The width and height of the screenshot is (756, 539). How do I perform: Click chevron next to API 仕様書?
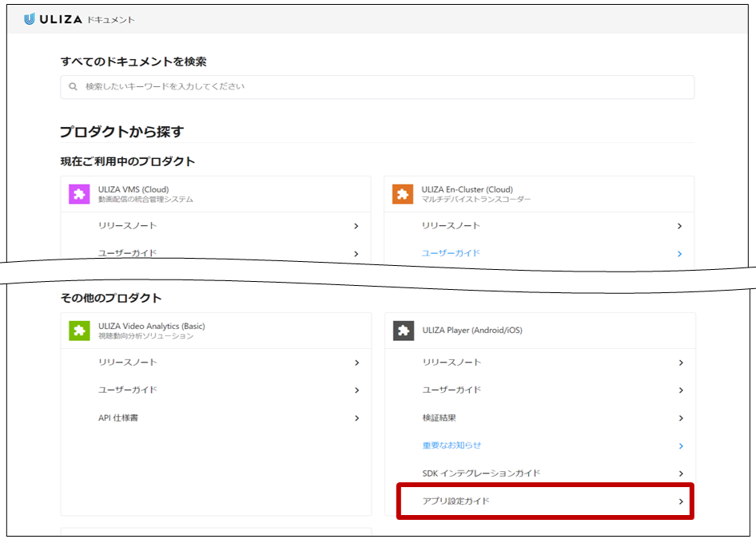click(356, 418)
